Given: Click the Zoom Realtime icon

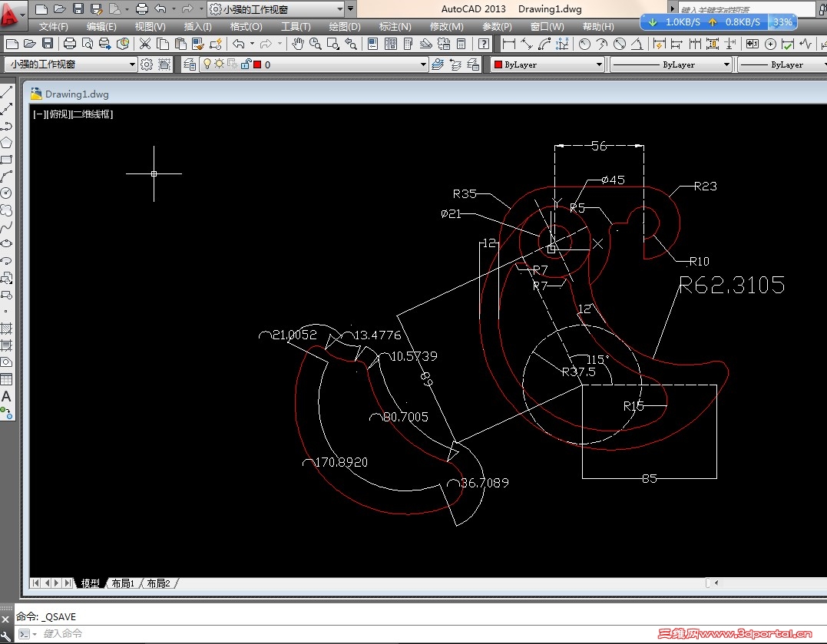Looking at the screenshot, I should pyautogui.click(x=316, y=44).
